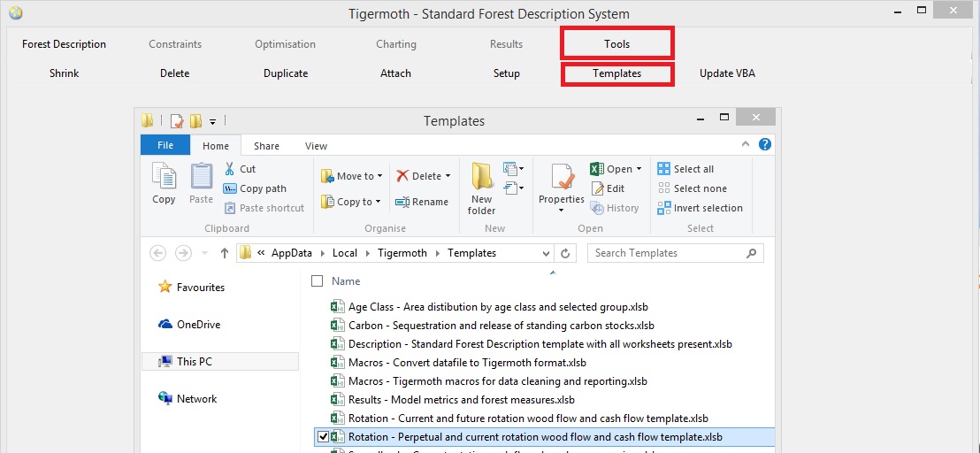Expand the Copy to dropdown
The width and height of the screenshot is (980, 453).
click(379, 202)
